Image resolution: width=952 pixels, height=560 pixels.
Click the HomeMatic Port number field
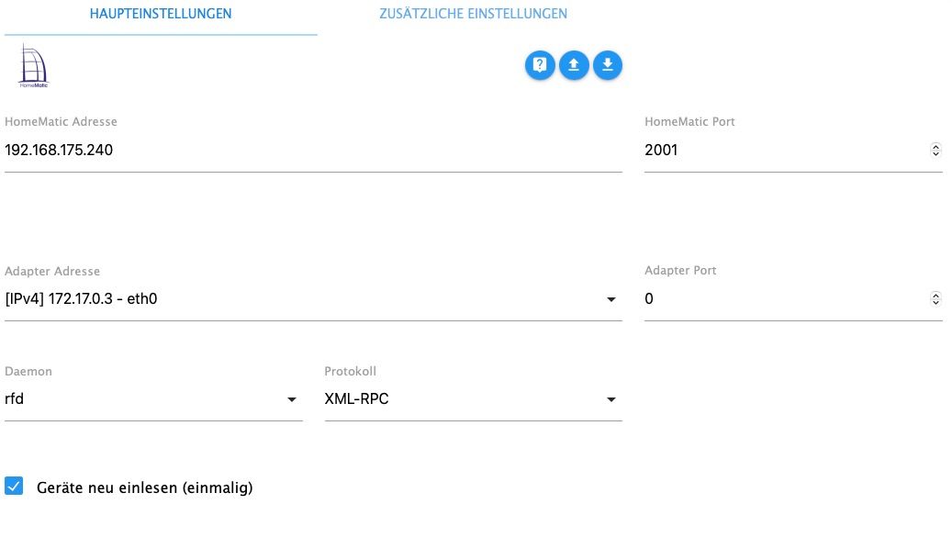pos(780,150)
